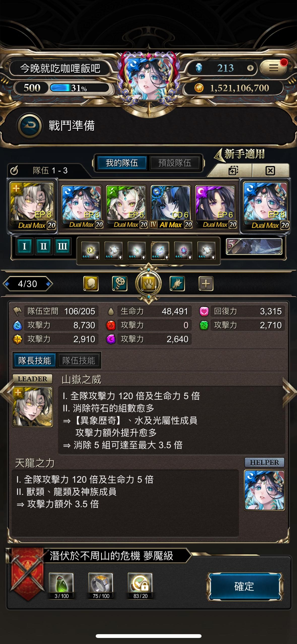Image resolution: width=297 pixels, height=644 pixels.
Task: Select the dragon filter icon
Action: point(177,284)
